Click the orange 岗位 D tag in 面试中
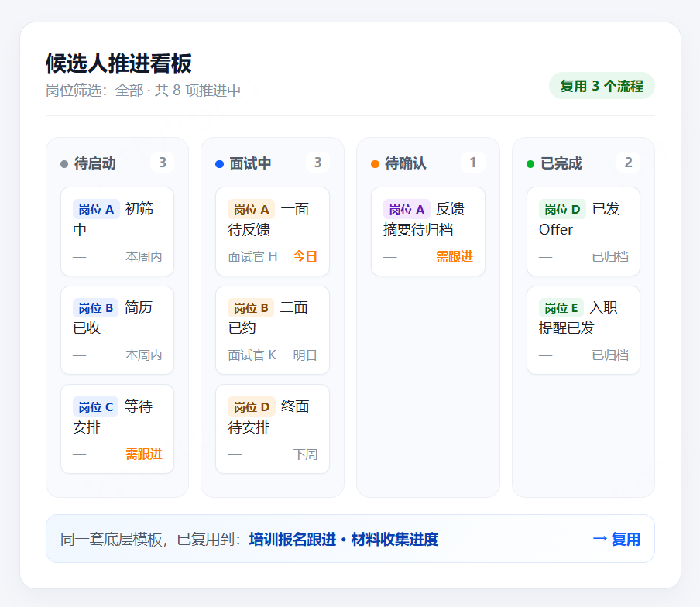 252,406
